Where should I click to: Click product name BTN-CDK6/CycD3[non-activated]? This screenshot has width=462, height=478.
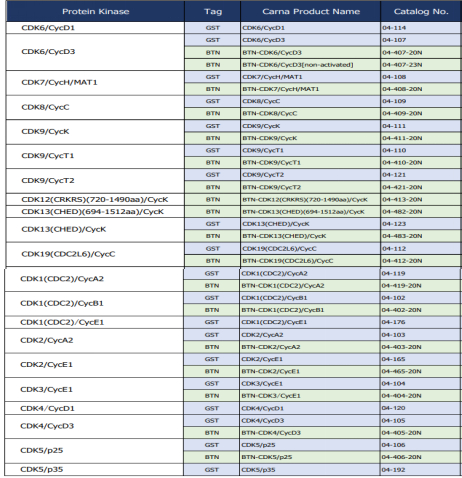coord(298,65)
